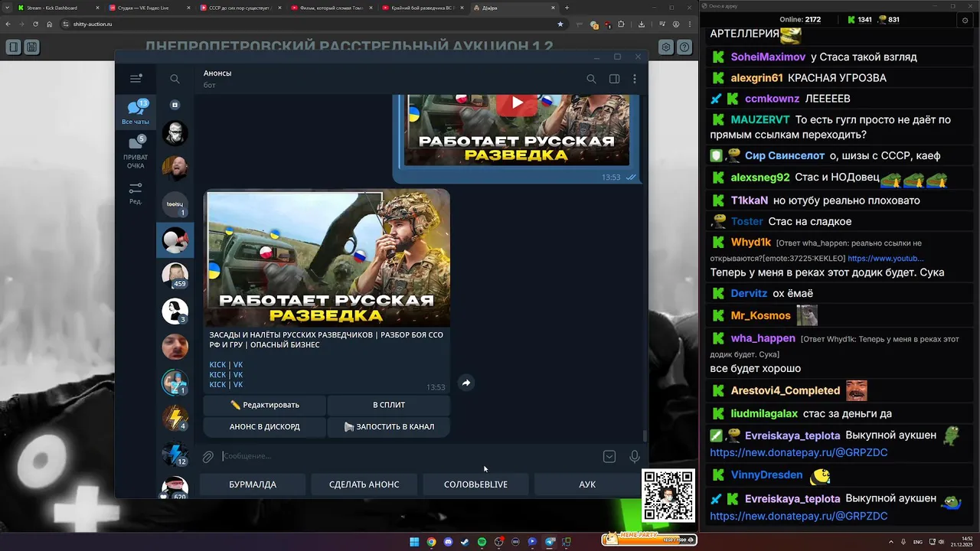The height and width of the screenshot is (551, 980).
Task: Click ENG language indicator
Action: (918, 542)
